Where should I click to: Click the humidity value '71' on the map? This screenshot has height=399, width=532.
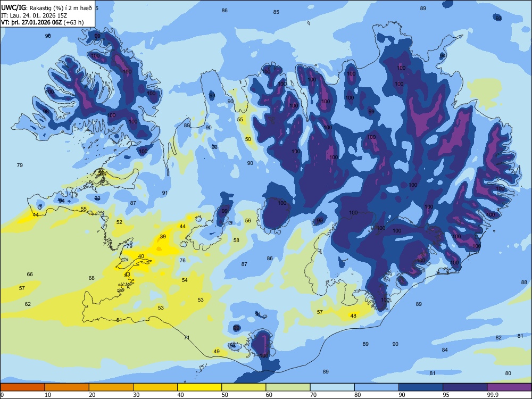(187, 338)
